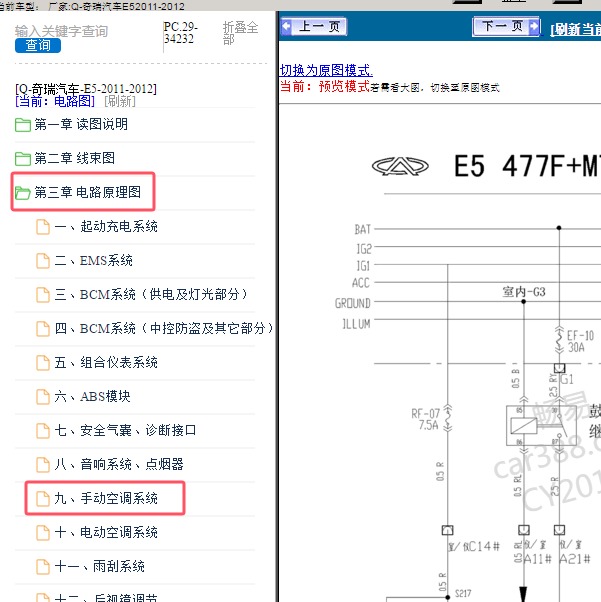Click the BAT power line label

pos(363,229)
